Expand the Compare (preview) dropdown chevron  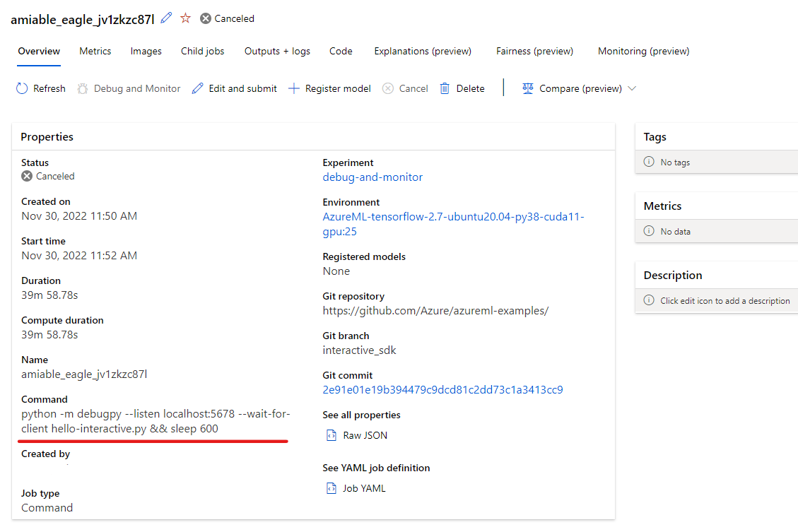pos(632,88)
